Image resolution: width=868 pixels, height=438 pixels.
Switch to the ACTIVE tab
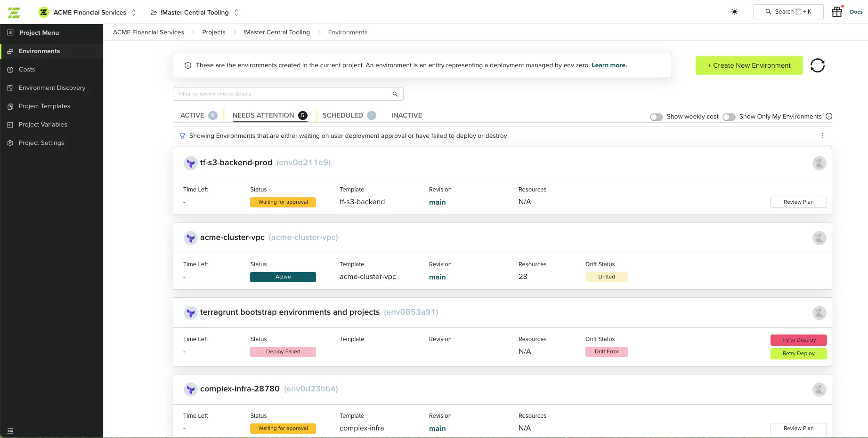tap(198, 115)
